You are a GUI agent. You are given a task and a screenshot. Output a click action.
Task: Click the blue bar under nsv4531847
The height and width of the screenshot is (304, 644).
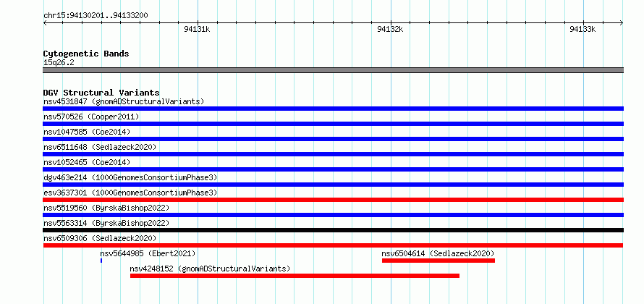[333, 109]
